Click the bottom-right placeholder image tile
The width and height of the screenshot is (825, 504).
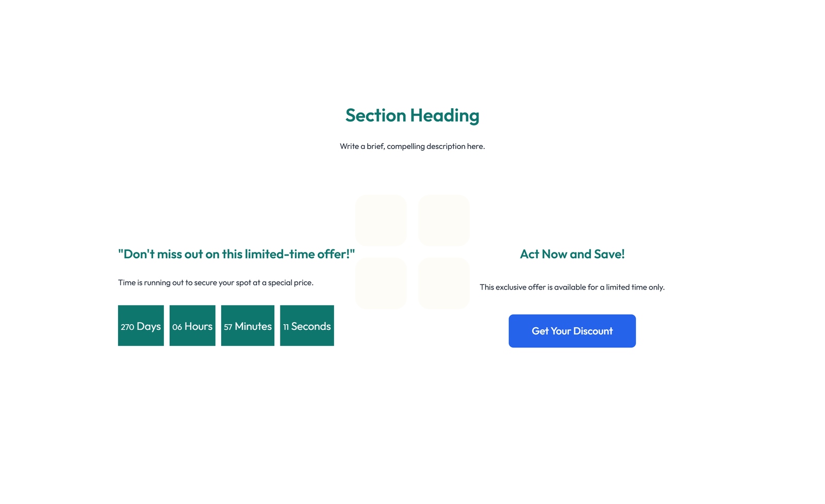[x=443, y=283]
